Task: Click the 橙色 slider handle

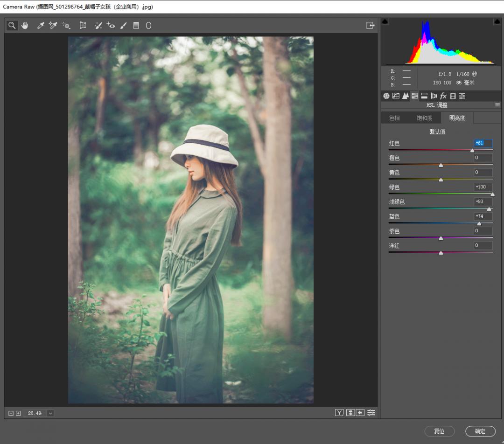Action: click(441, 165)
